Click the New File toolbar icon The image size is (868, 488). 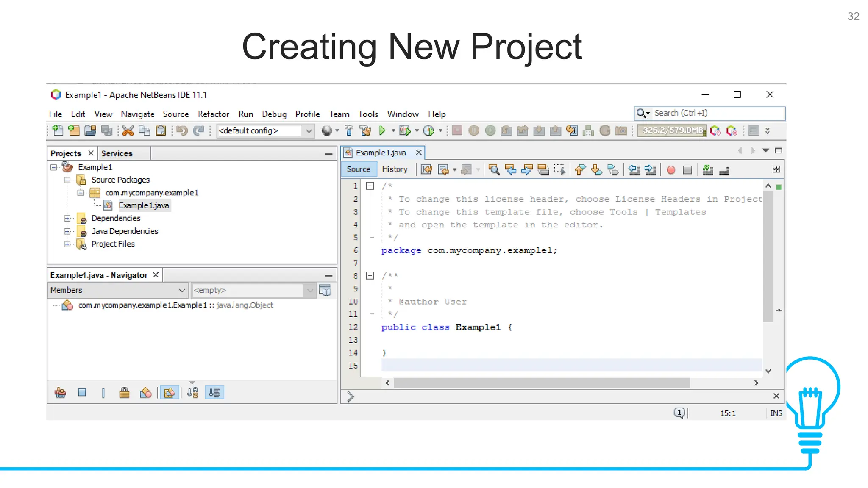click(x=58, y=130)
